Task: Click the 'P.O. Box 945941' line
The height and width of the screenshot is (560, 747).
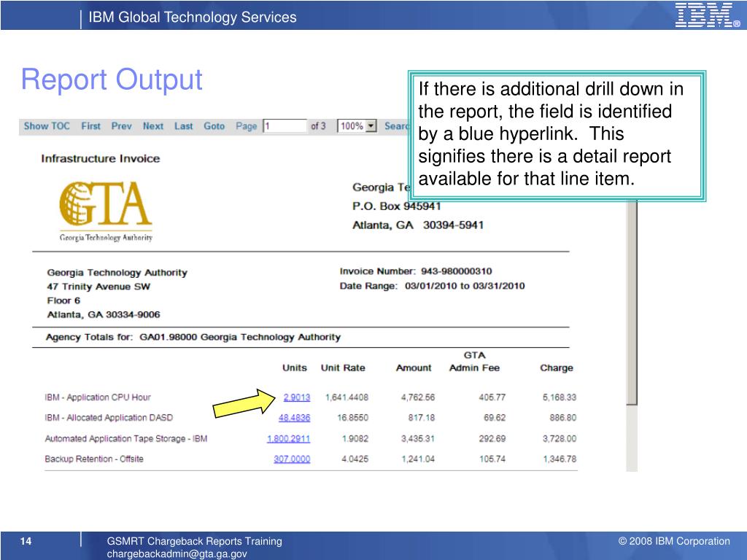Action: [397, 206]
